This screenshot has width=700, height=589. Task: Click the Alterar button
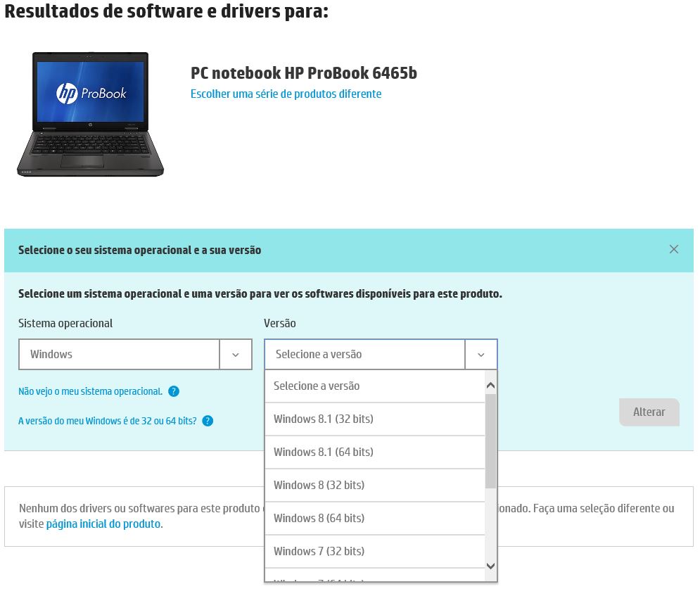pyautogui.click(x=649, y=412)
